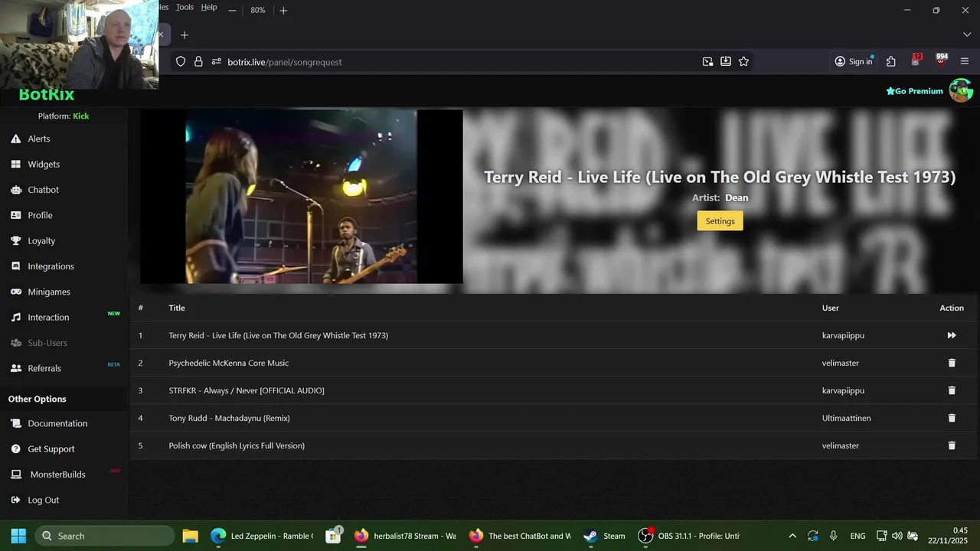Click the song video player thumbnail
980x551 pixels.
pos(302,197)
